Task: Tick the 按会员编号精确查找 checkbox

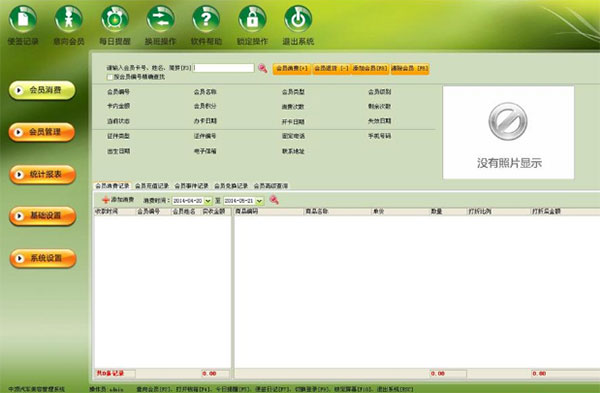Action: (x=110, y=77)
